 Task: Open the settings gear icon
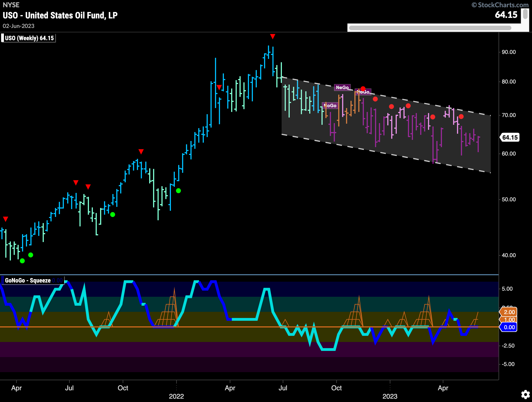[525, 394]
